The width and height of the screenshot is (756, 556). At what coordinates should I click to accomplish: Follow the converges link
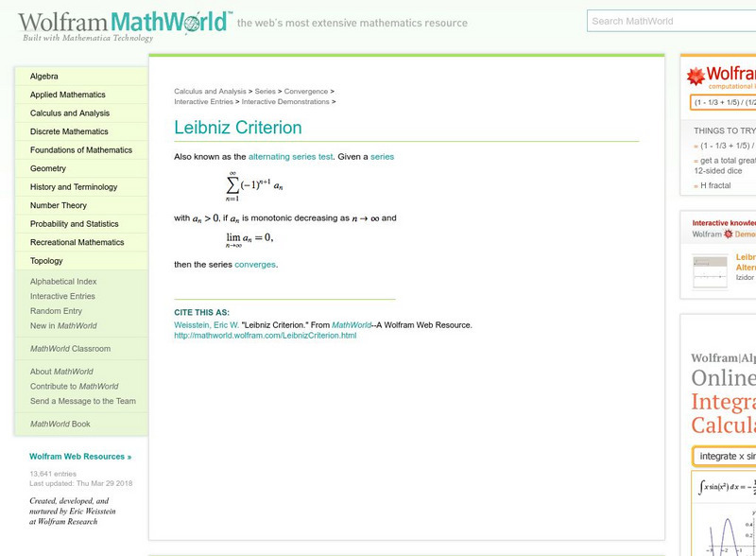coord(255,265)
